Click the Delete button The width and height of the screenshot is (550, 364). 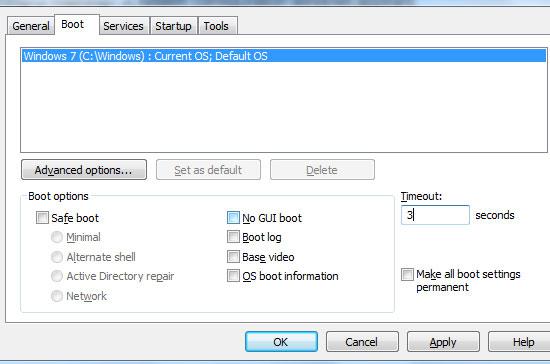point(322,170)
